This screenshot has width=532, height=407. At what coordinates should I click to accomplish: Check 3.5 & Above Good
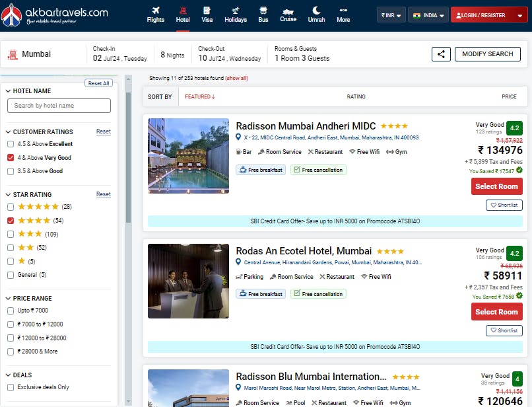(11, 171)
